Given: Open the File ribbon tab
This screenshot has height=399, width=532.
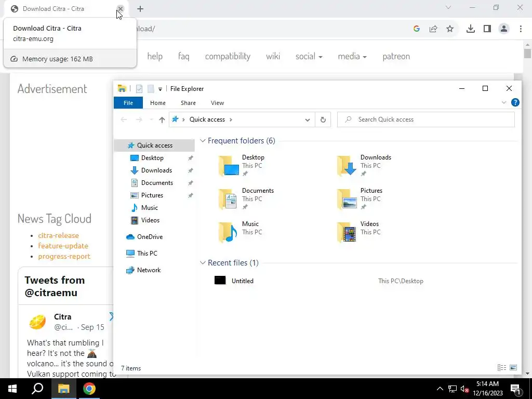Looking at the screenshot, I should point(128,103).
